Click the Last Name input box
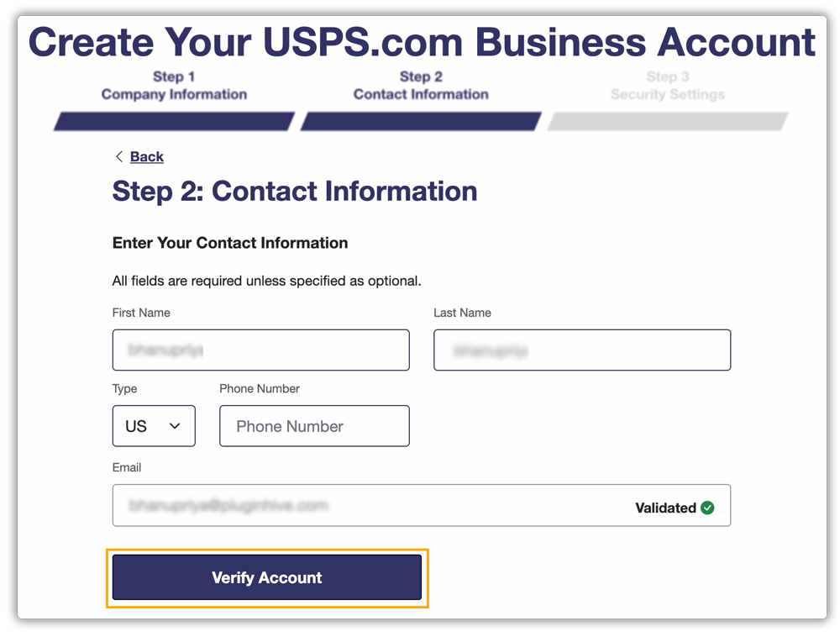Screen dimensions: 840x637 581,350
